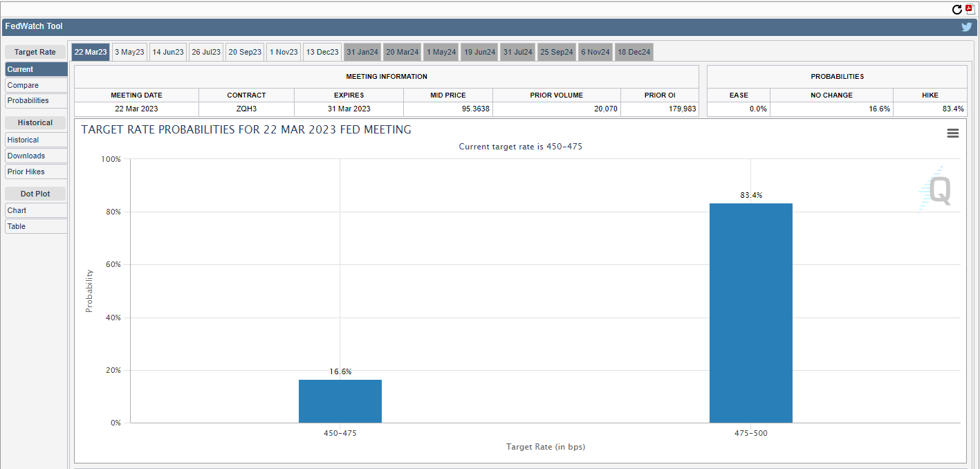Show the Dot Plot Table

click(x=35, y=226)
